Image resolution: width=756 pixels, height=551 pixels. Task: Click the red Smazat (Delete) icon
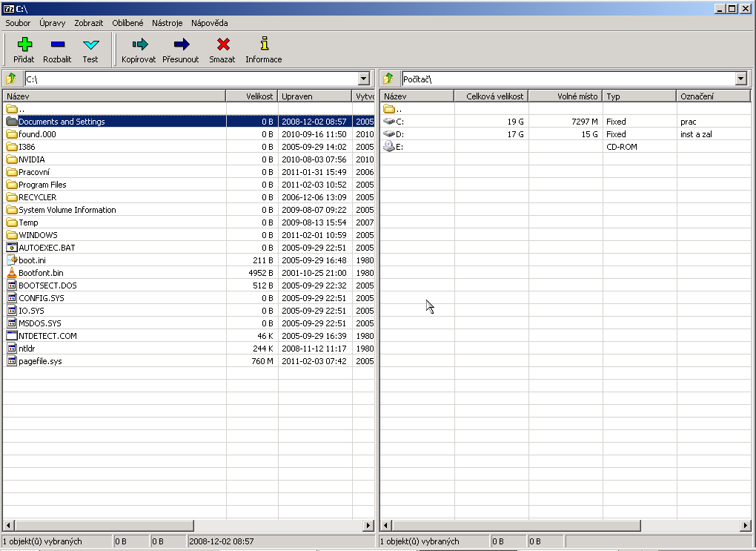[222, 45]
